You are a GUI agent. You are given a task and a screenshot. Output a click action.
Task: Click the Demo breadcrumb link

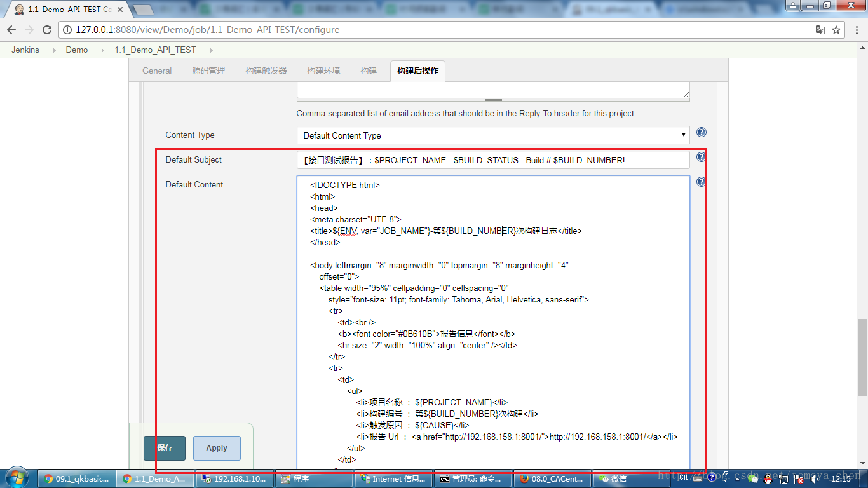pos(77,50)
